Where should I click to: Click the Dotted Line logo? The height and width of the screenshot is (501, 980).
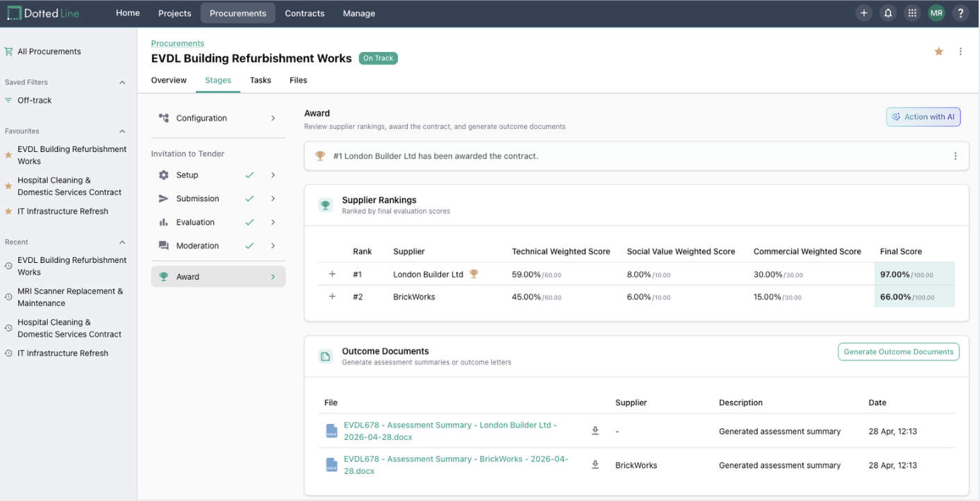point(43,13)
